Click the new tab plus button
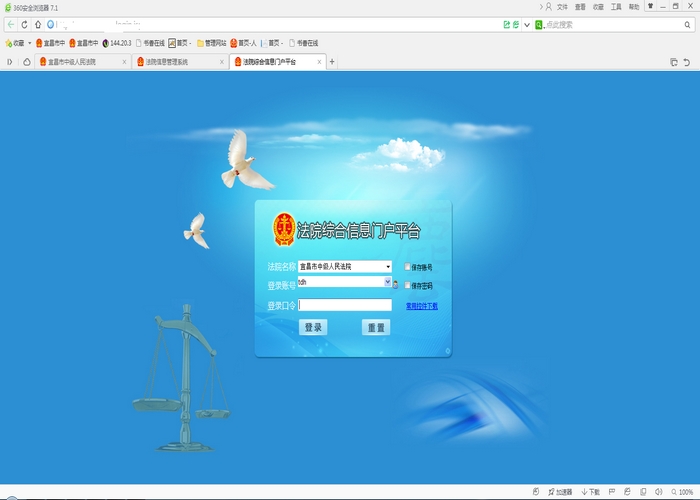700x500 pixels. point(332,62)
